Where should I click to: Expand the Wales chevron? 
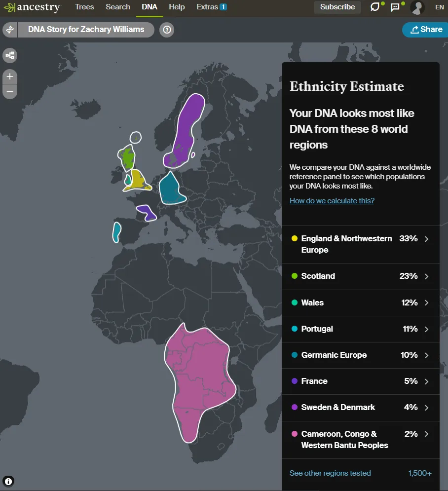426,303
